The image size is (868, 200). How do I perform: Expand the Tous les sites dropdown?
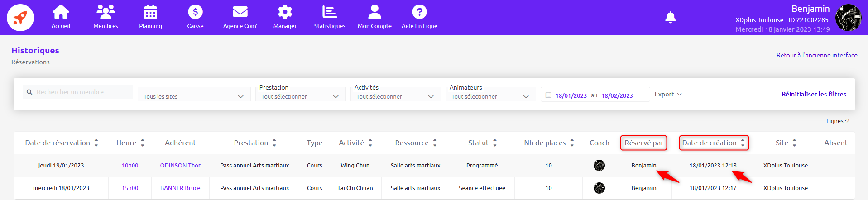tap(194, 96)
